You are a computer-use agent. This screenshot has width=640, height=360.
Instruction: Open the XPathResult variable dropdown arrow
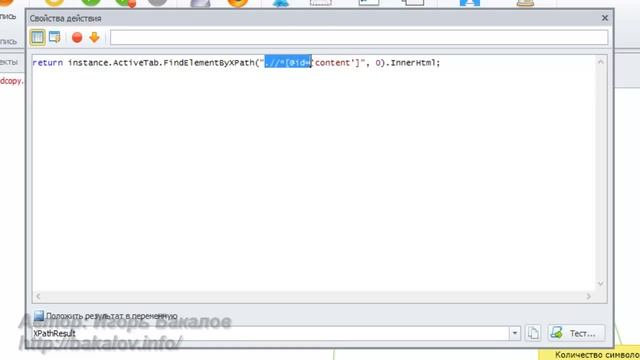tap(515, 333)
